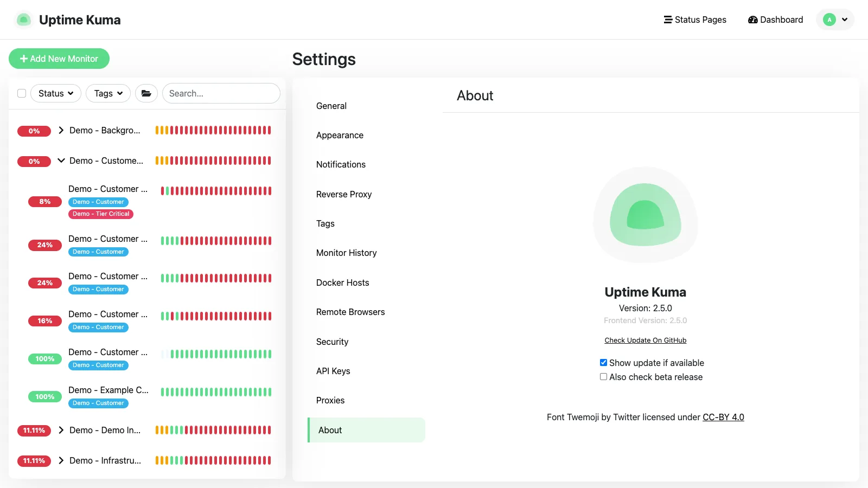Open Monitor History settings
This screenshot has width=868, height=488.
point(366,253)
